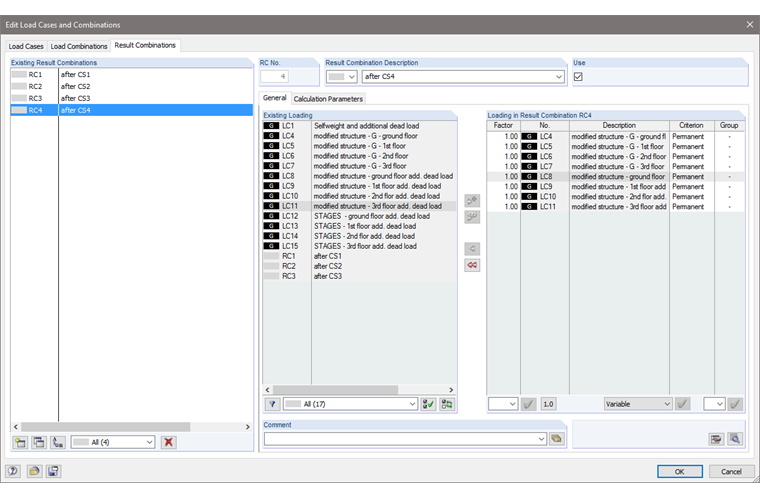Click the invert selection icon beside All (17)

click(447, 404)
